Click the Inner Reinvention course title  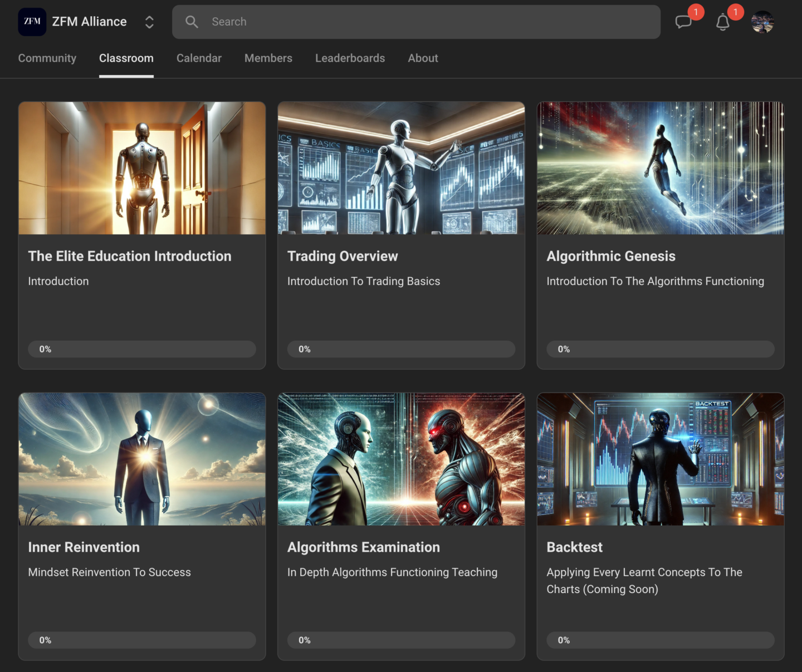[x=84, y=547]
